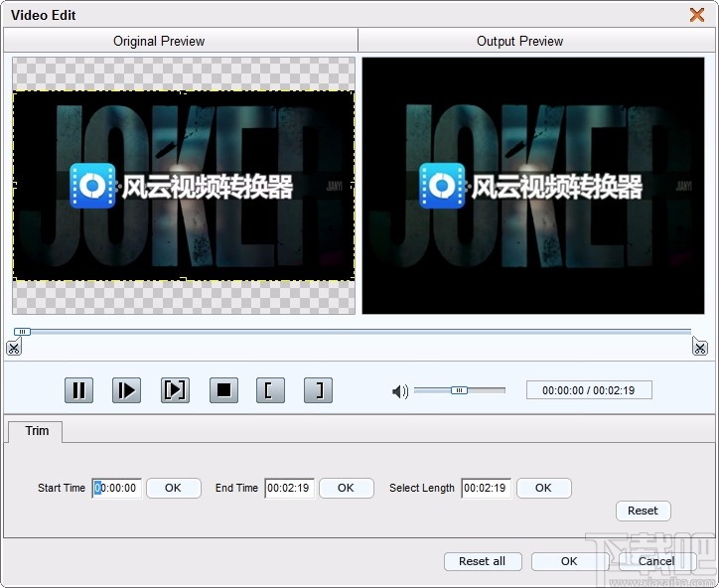Click the Reset all button
719x588 pixels.
483,561
